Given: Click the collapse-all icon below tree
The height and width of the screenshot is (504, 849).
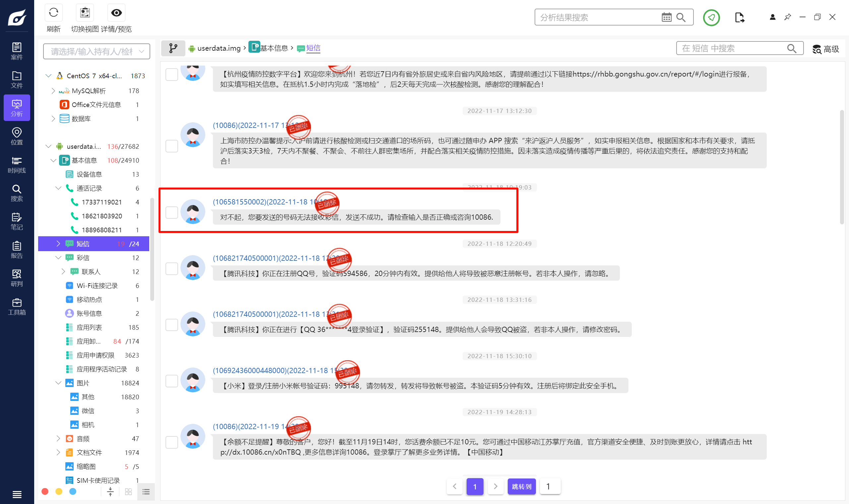Looking at the screenshot, I should point(110,492).
